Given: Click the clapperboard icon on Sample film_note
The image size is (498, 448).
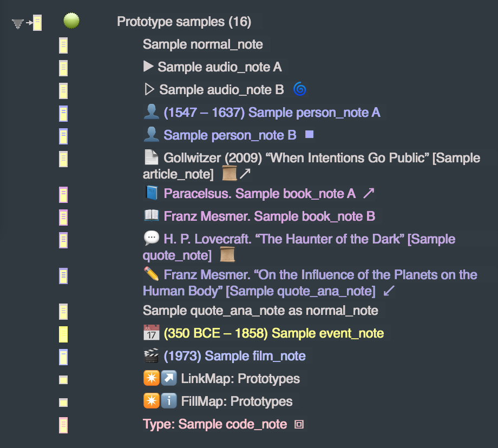Looking at the screenshot, I should (152, 355).
